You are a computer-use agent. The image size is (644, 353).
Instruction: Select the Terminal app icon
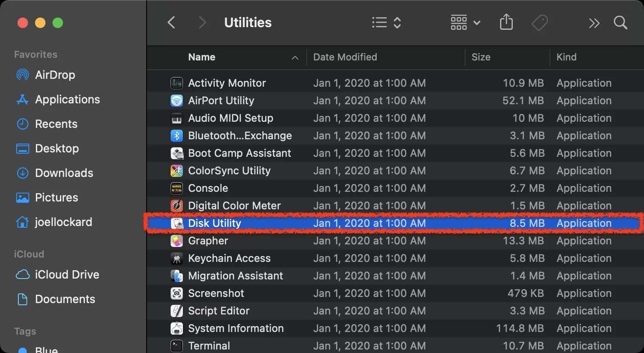[176, 346]
